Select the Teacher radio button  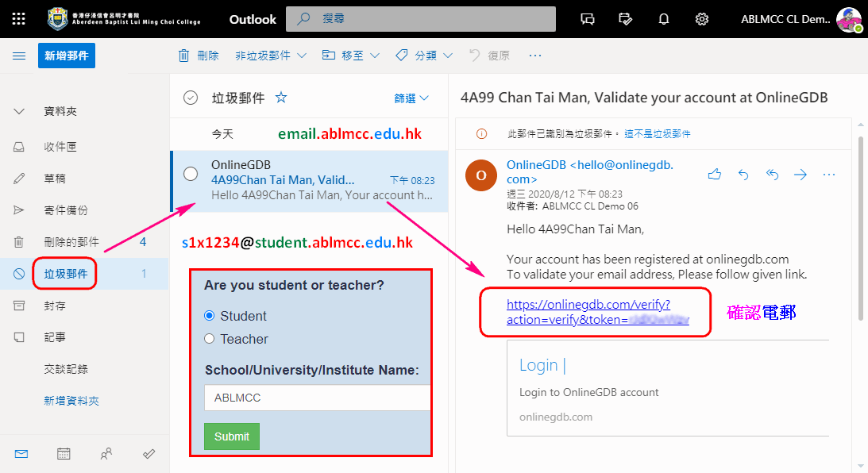click(x=210, y=339)
